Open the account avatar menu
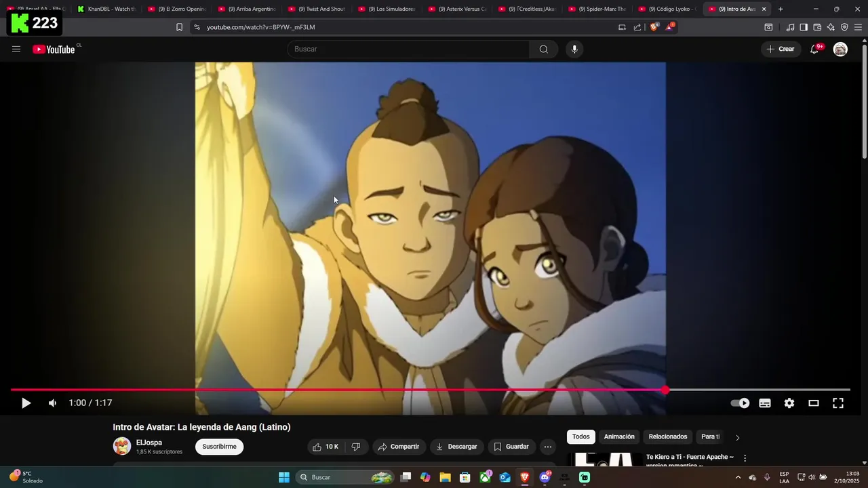The image size is (868, 488). [x=840, y=49]
